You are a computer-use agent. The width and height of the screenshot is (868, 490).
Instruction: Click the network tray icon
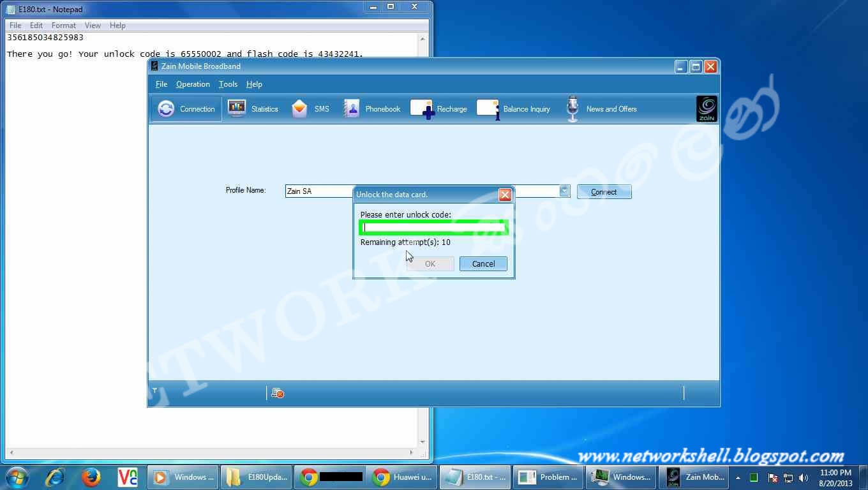click(x=788, y=477)
